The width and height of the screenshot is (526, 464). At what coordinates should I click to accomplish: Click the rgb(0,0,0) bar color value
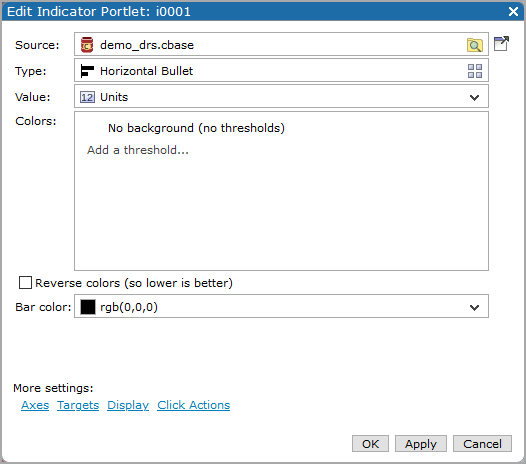point(129,307)
